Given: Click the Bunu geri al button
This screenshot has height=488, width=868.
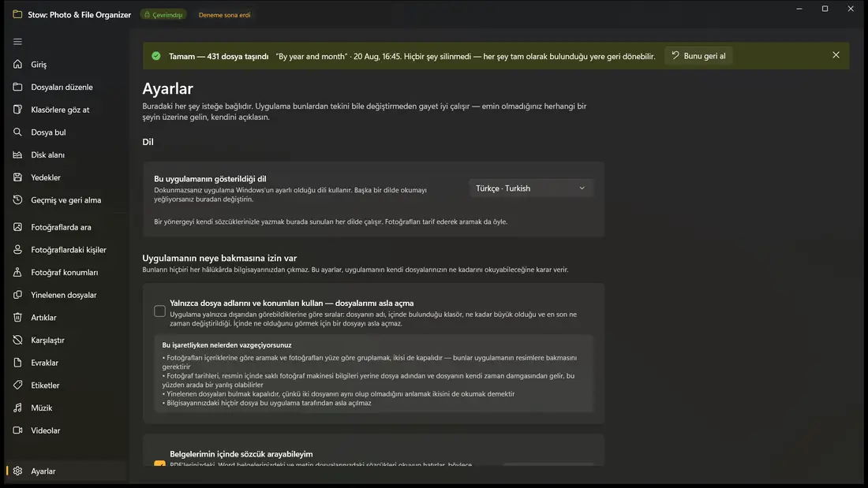Looking at the screenshot, I should click(x=698, y=56).
